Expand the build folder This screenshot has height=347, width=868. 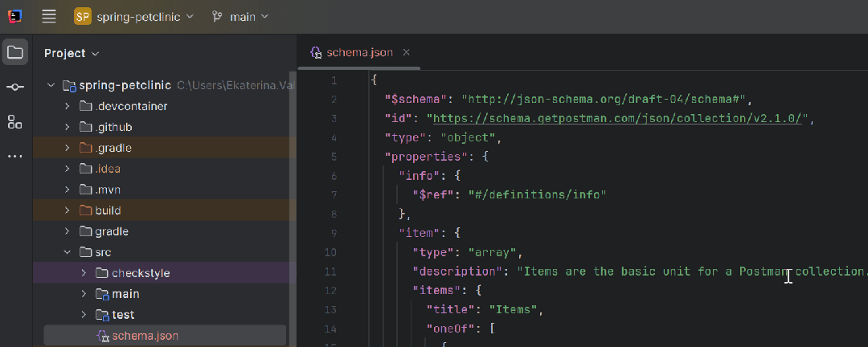[67, 211]
